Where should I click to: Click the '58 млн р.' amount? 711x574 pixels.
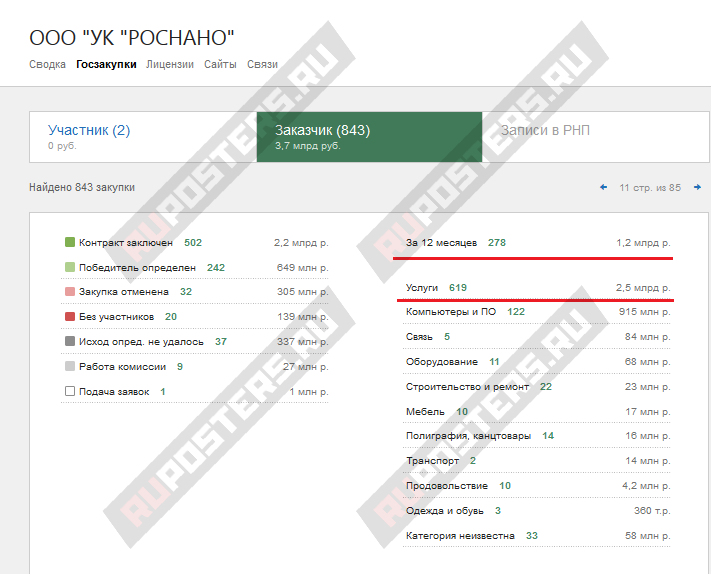click(x=648, y=535)
